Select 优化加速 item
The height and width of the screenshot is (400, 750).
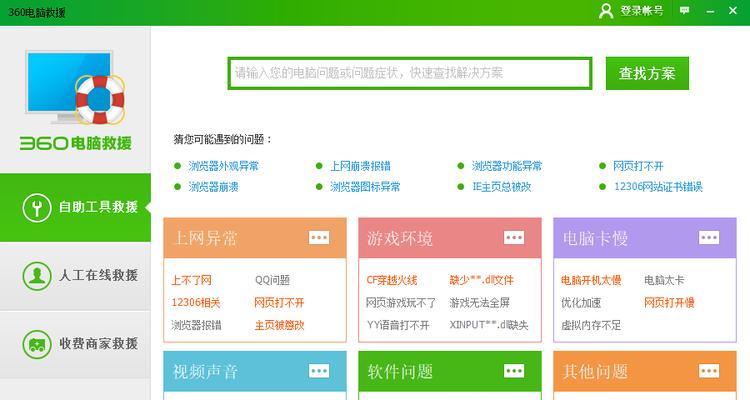click(x=581, y=302)
